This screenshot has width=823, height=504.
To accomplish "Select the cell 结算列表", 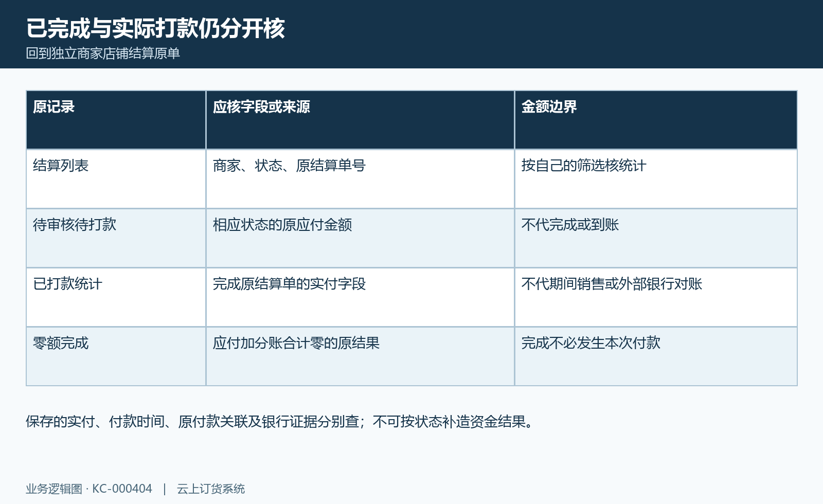I will (116, 179).
